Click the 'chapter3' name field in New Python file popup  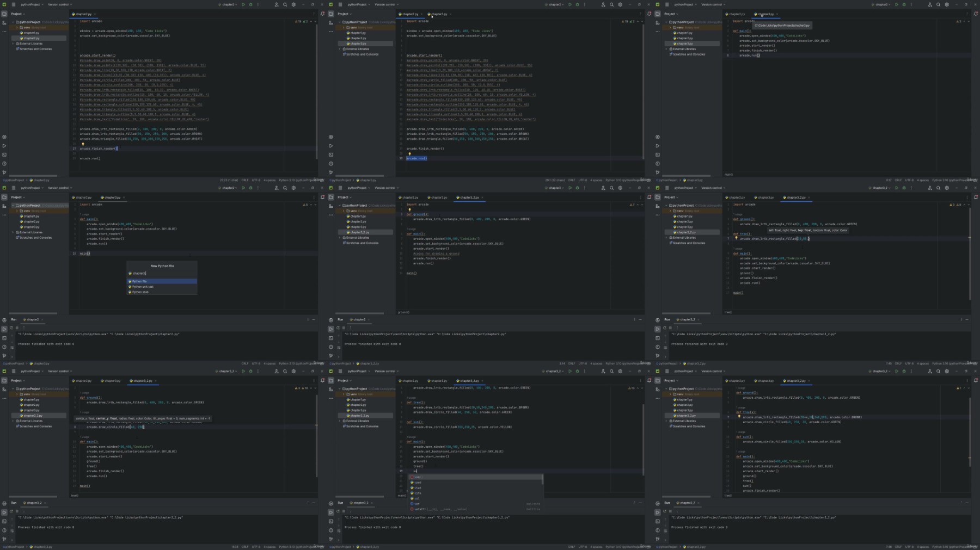[162, 273]
